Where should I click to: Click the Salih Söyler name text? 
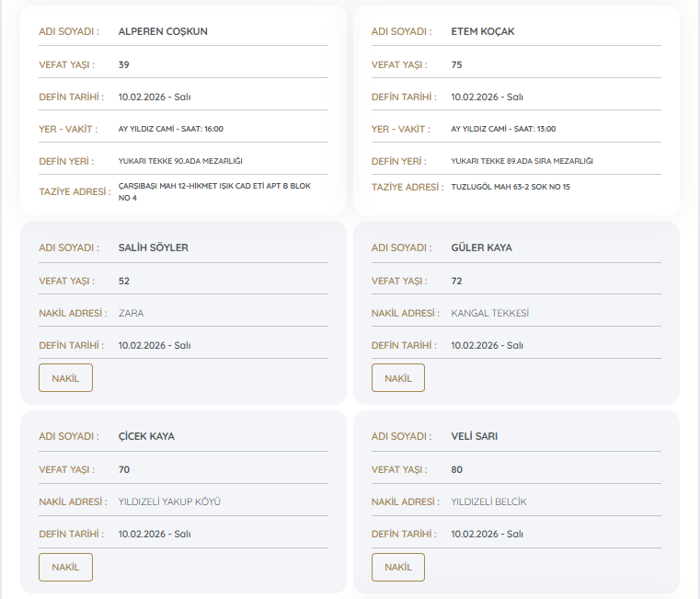pyautogui.click(x=153, y=248)
